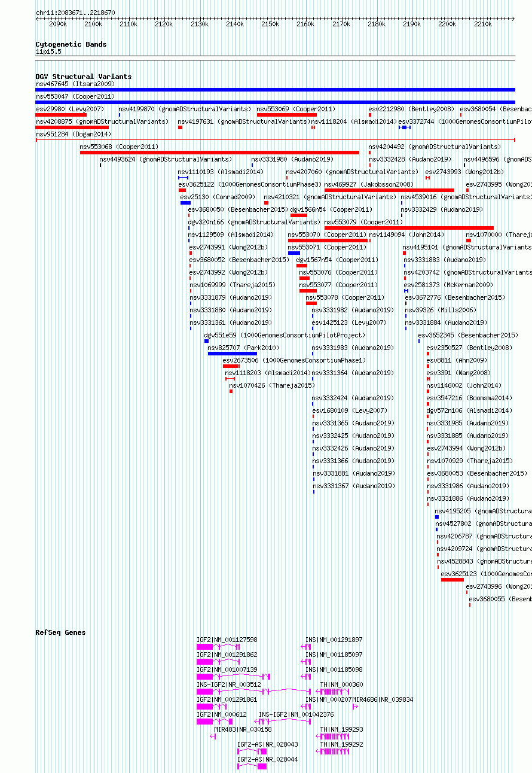The image size is (532, 773).
Task: Select nsv4208875 gnomAD variant label
Action: [102, 121]
